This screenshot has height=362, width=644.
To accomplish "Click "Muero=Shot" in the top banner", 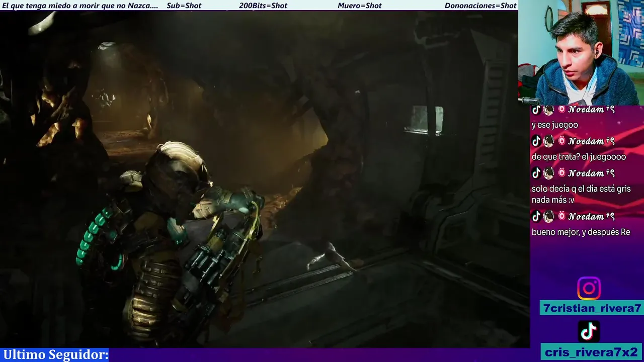I will click(360, 6).
